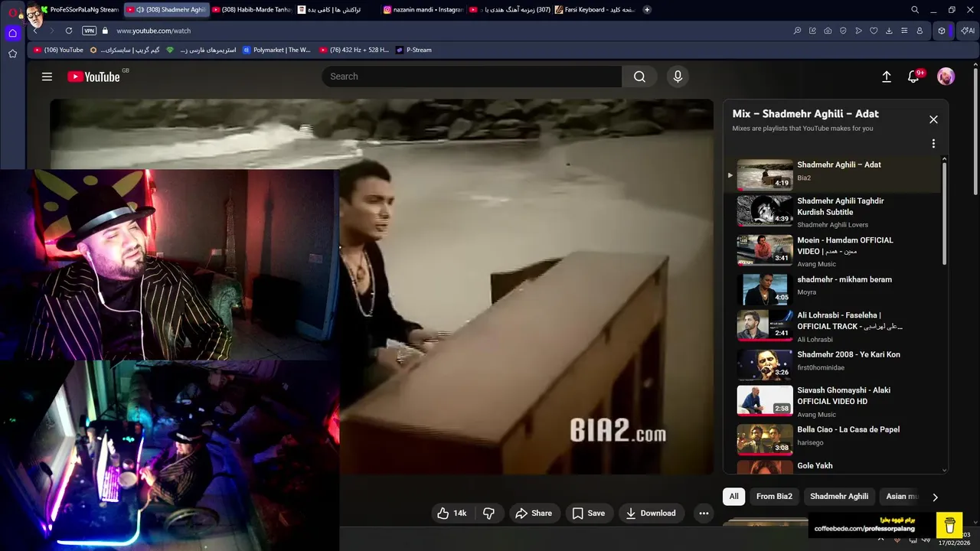Click the search magnifier button on YouTube
The image size is (980, 551).
(639, 77)
